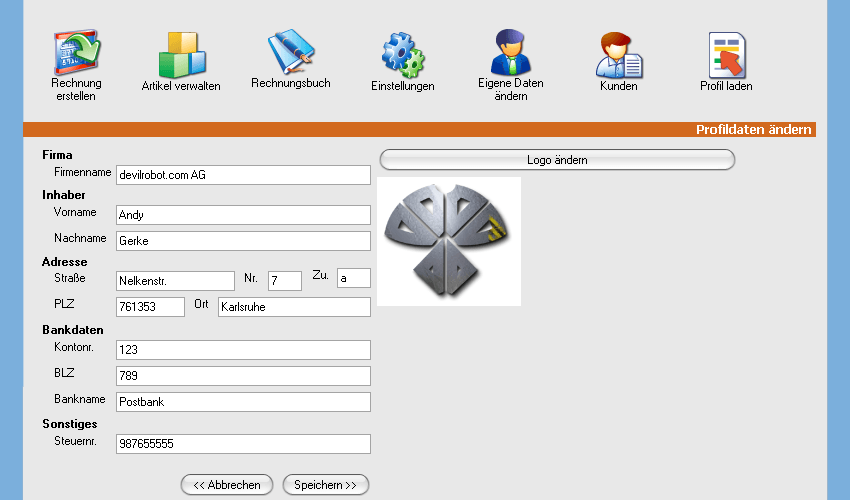Focus the Nr. field containing 7

[x=285, y=281]
